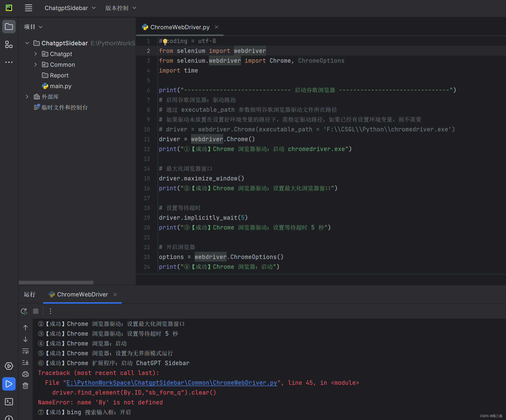Screen dimensions: 506x420
Task: Open the Structure tool window icon
Action: [x=9, y=44]
